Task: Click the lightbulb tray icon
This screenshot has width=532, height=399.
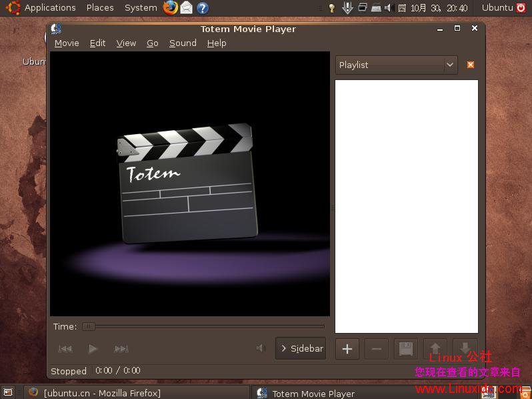Action: coord(332,8)
